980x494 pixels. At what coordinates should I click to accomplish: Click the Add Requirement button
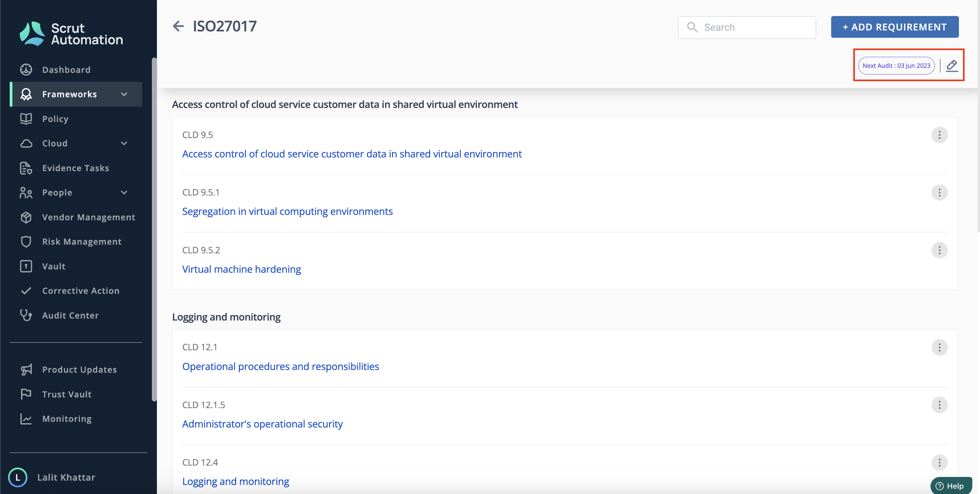[894, 27]
